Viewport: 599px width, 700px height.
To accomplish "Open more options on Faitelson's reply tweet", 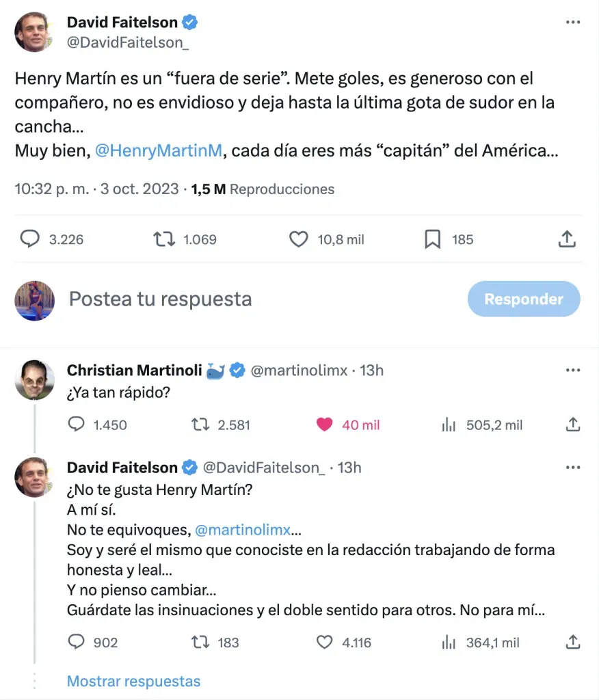I will tap(573, 468).
